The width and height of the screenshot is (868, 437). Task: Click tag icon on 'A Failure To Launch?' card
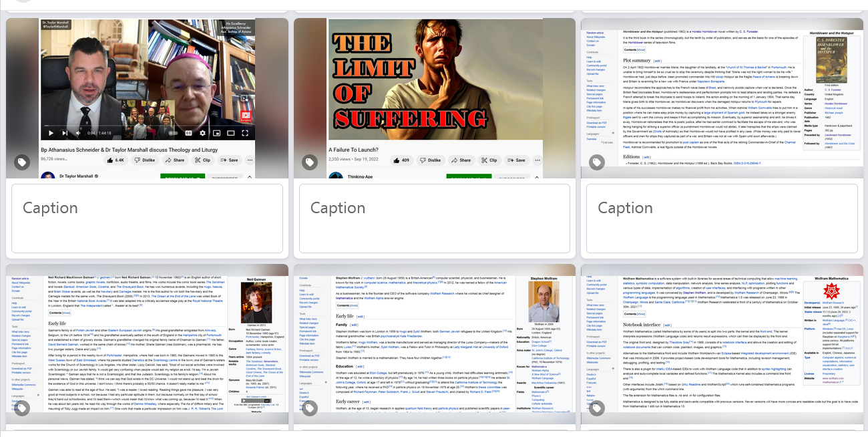click(309, 162)
